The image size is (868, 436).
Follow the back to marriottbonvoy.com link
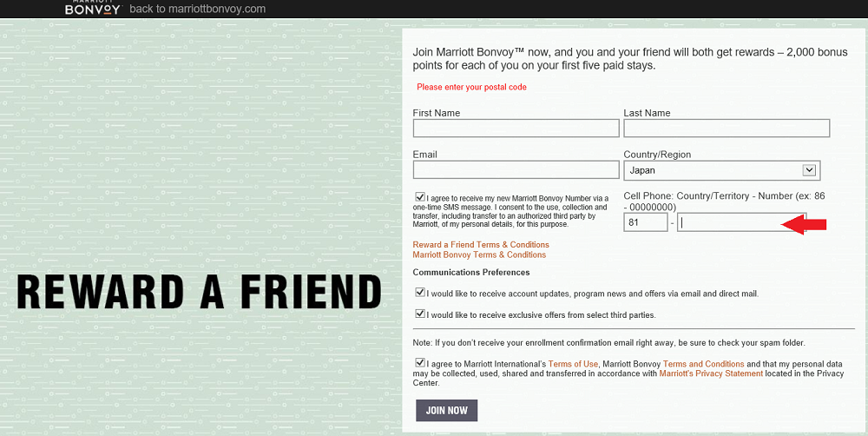(x=198, y=9)
